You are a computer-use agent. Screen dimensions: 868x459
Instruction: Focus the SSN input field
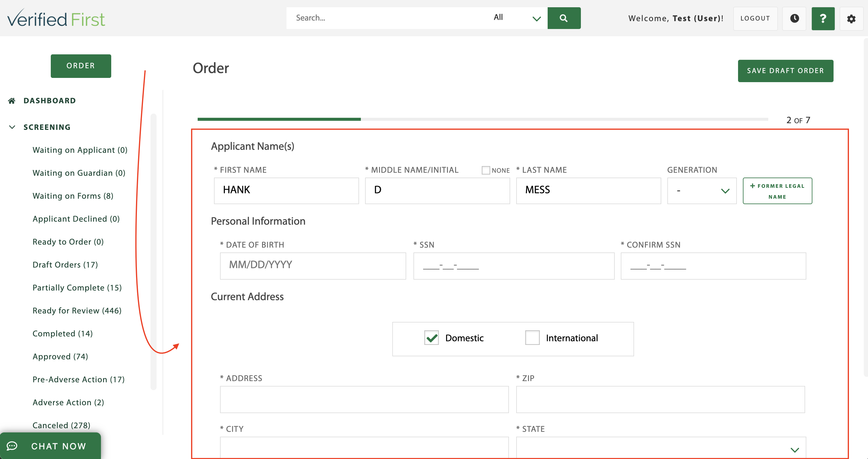(514, 266)
